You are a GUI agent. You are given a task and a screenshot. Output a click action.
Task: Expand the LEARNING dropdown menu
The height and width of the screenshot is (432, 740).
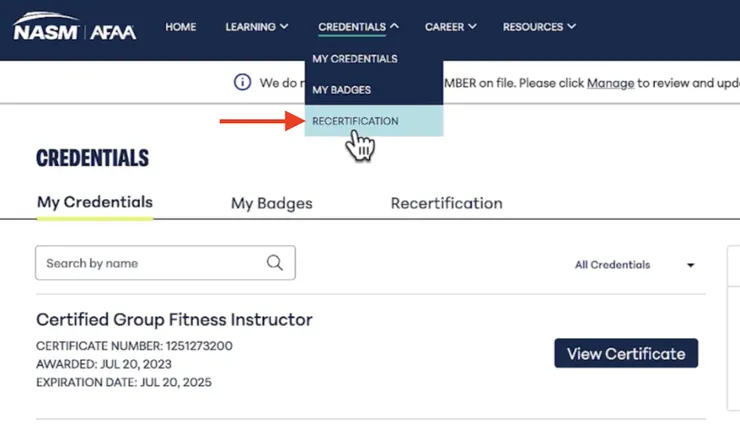256,27
